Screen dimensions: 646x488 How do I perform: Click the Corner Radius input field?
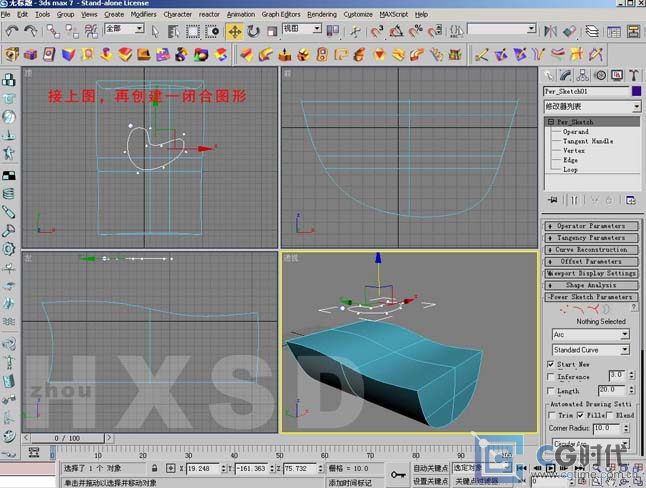[x=607, y=429]
